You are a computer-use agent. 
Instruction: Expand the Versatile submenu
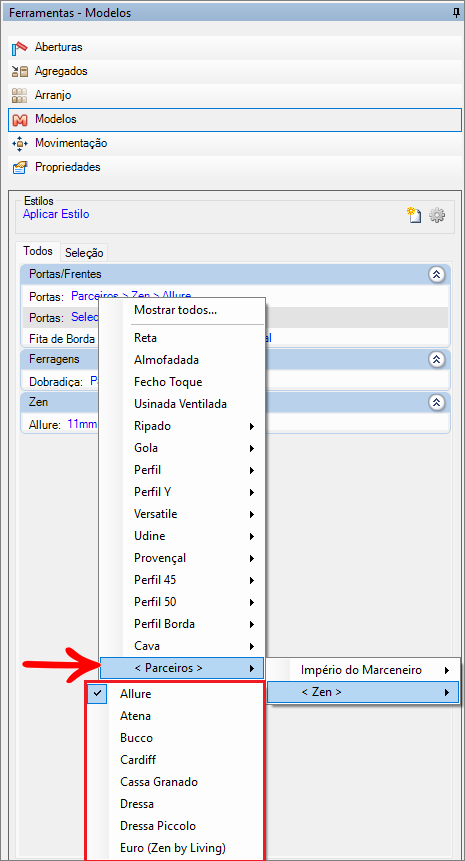point(182,514)
